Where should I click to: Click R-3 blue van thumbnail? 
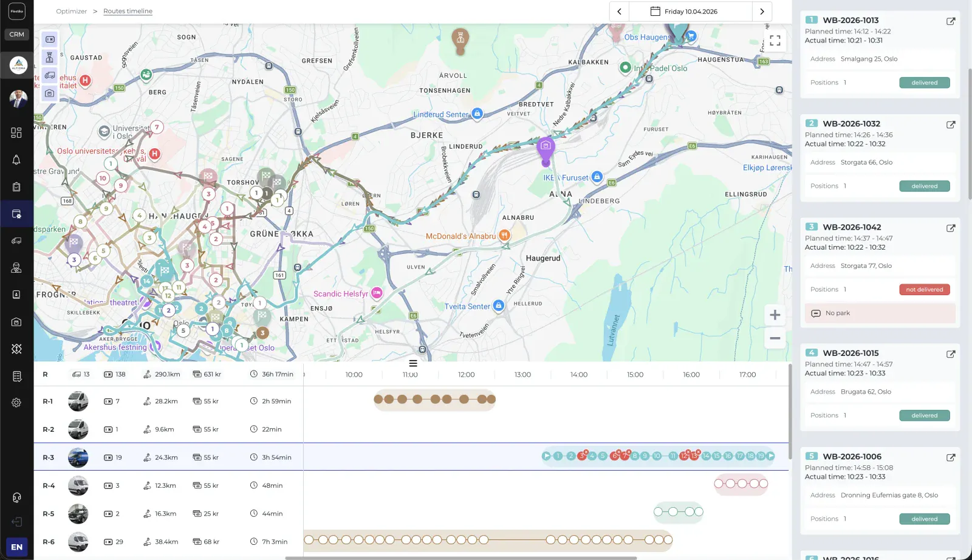[x=78, y=457]
